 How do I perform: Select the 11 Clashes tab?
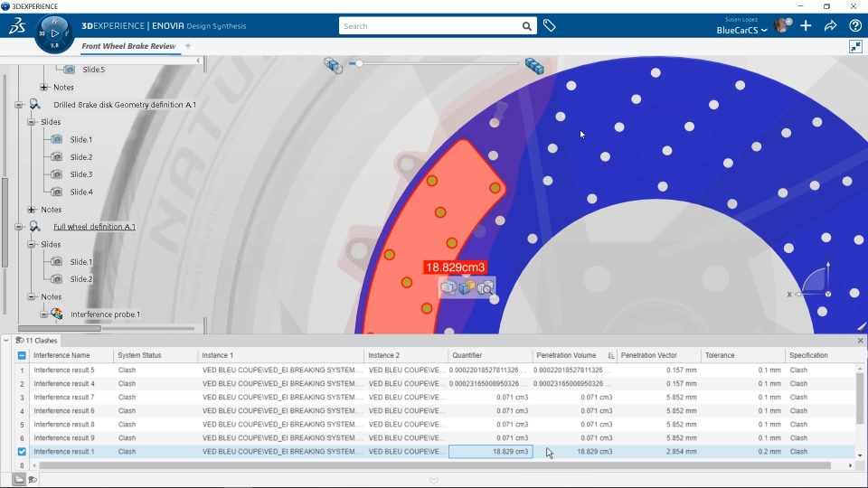tap(37, 341)
